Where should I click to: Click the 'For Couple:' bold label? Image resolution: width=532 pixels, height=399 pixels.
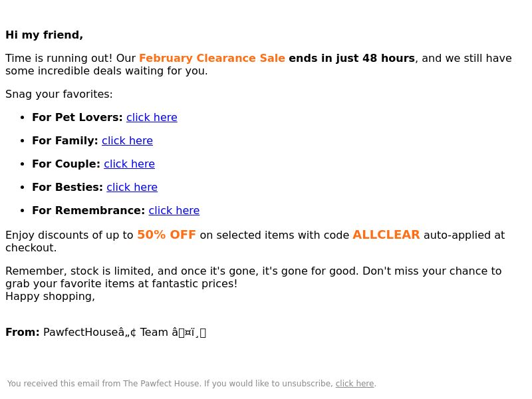[x=66, y=164]
